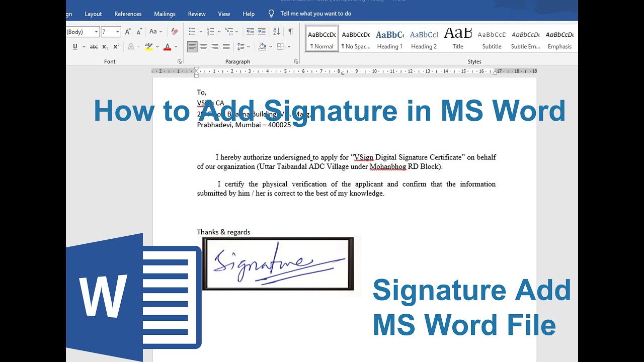Apply yellow text highlight color

click(148, 47)
